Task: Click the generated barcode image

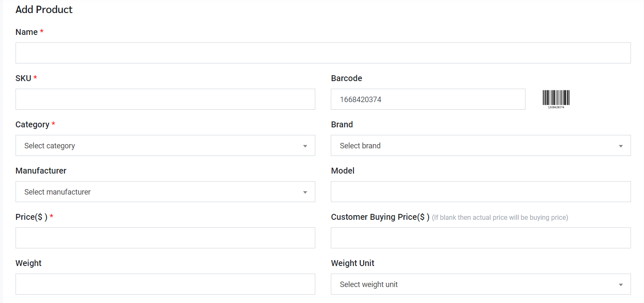Action: click(x=556, y=99)
